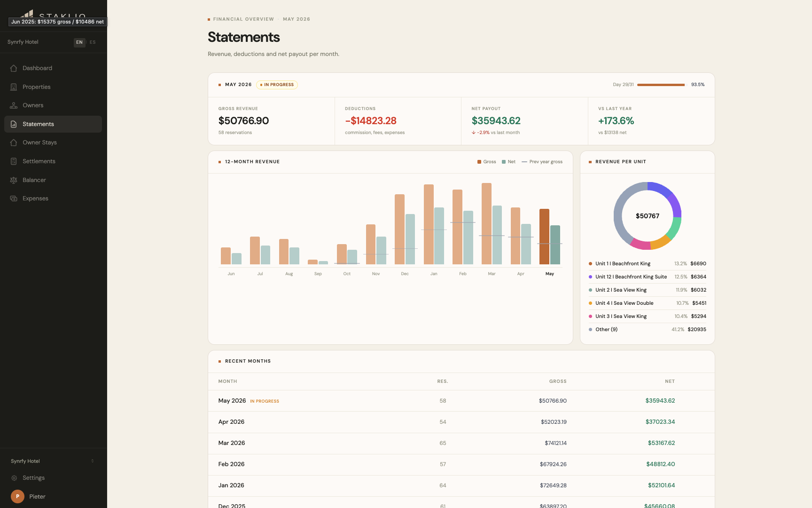The width and height of the screenshot is (812, 508).
Task: Open Owner Stays in sidebar
Action: coord(53,143)
